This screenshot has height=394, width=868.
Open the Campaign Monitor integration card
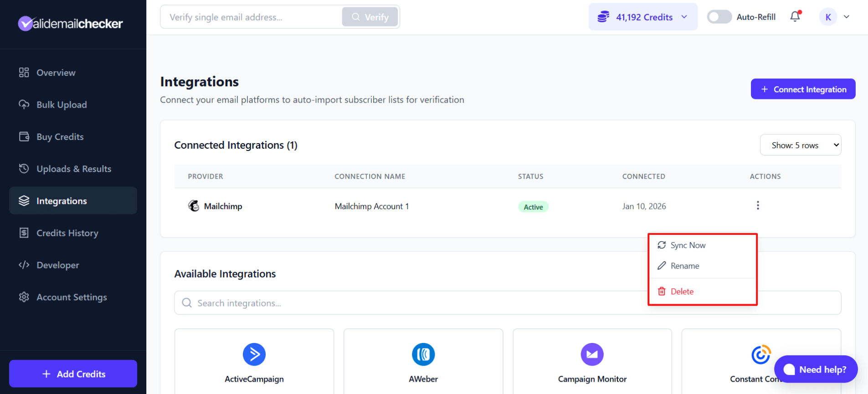tap(592, 361)
